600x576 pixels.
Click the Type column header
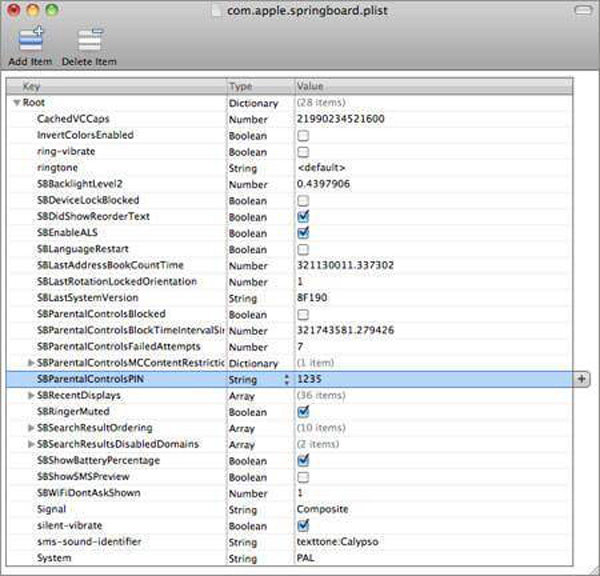(258, 86)
